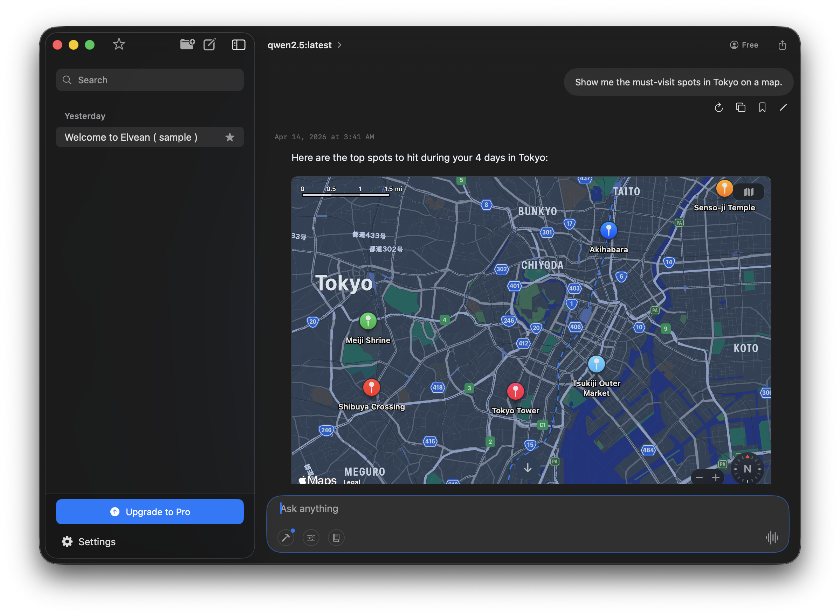The height and width of the screenshot is (616, 840).
Task: Start a new chat with compose icon
Action: click(x=209, y=44)
